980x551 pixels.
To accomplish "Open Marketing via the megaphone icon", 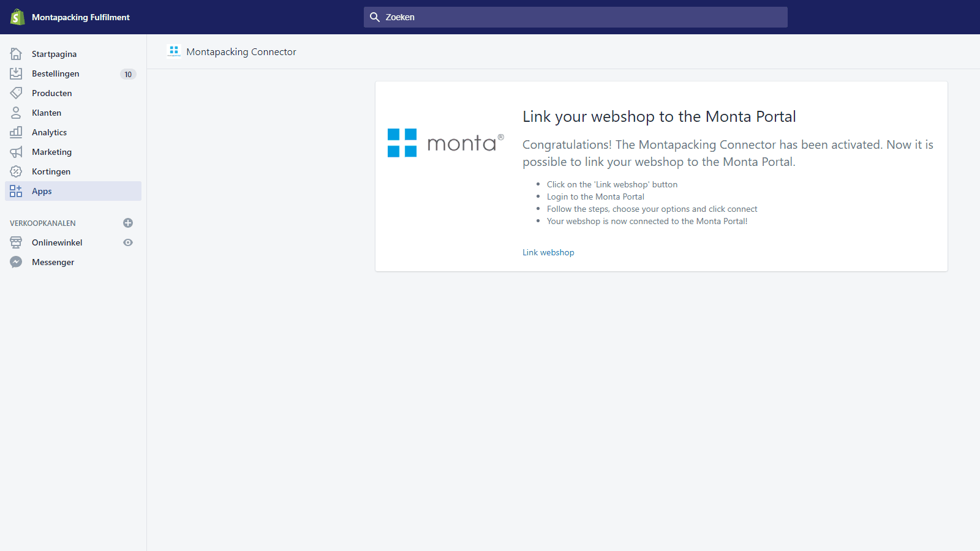I will tap(16, 152).
